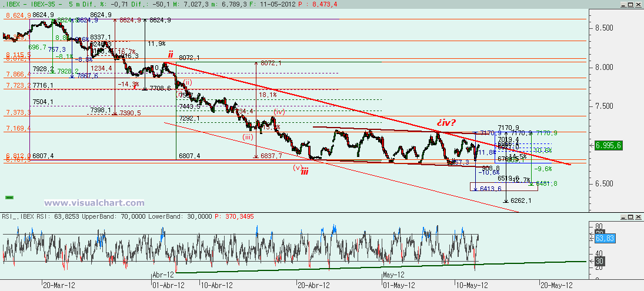Viewport: 644px width, 291px height.
Task: Click the 10-Abr-12 date axis label
Action: pos(216,285)
